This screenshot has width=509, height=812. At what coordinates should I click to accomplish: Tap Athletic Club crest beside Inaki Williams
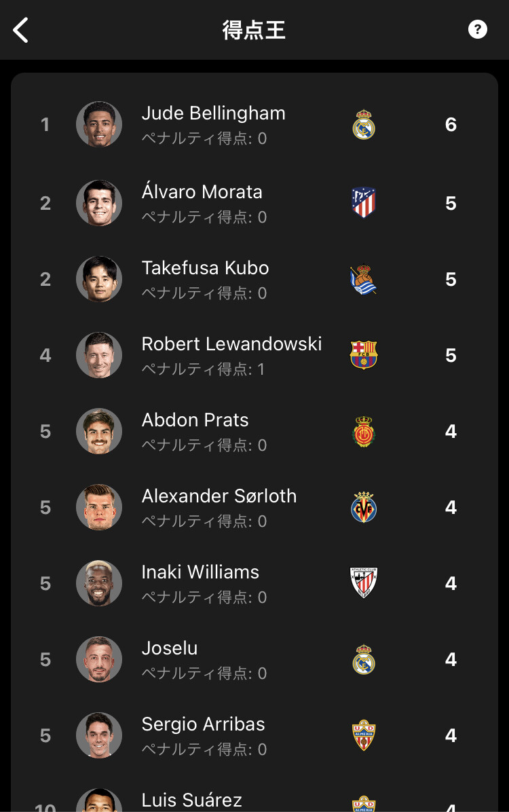[364, 583]
